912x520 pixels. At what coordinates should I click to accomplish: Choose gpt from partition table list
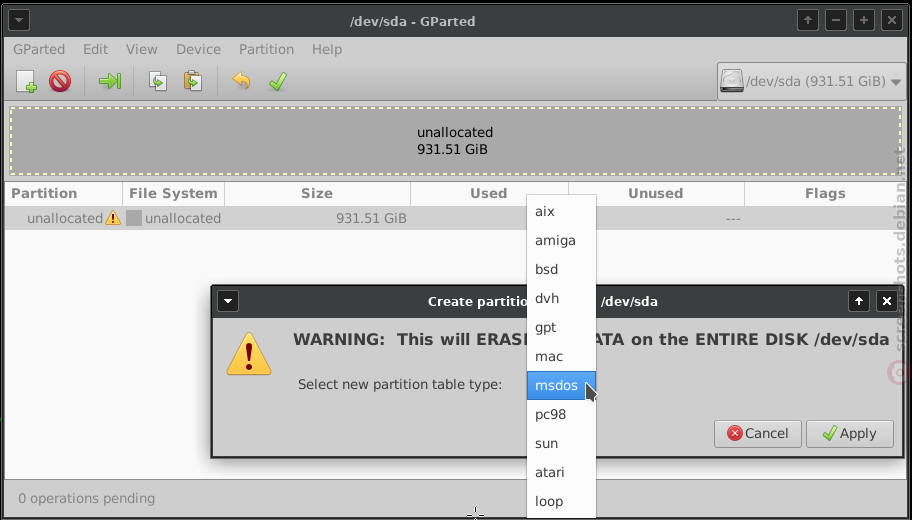[561, 327]
